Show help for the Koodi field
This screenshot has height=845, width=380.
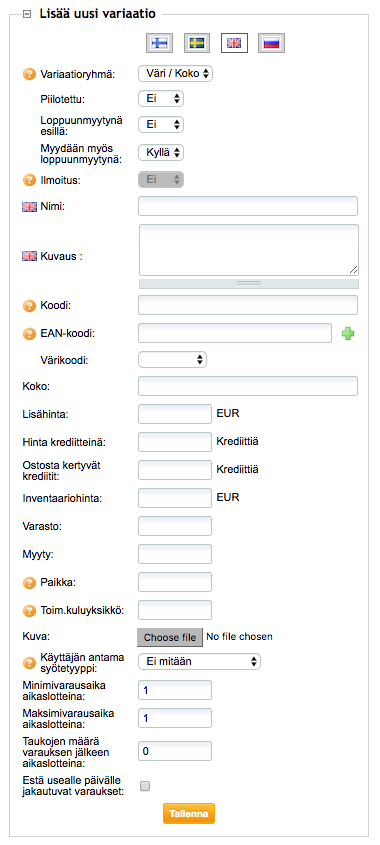pyautogui.click(x=29, y=306)
